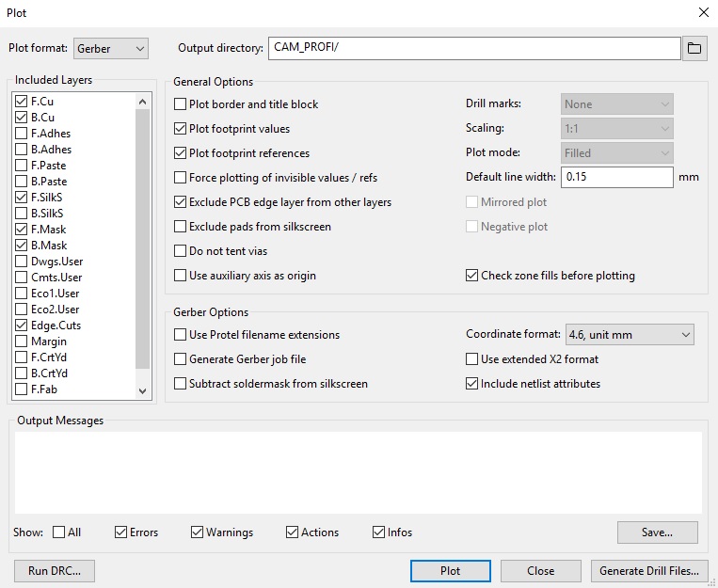
Task: Toggle the Warnings message filter
Action: tap(198, 532)
